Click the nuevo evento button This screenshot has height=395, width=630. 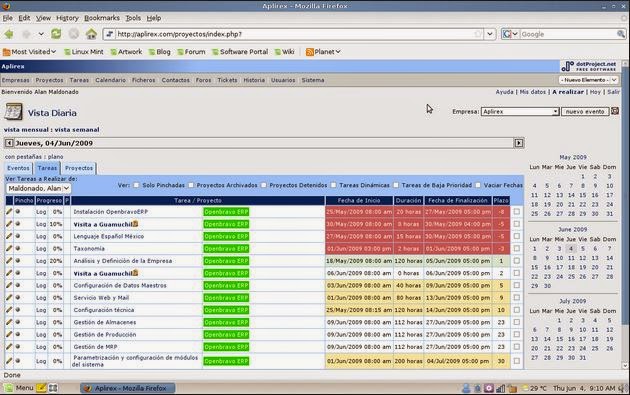coord(585,111)
